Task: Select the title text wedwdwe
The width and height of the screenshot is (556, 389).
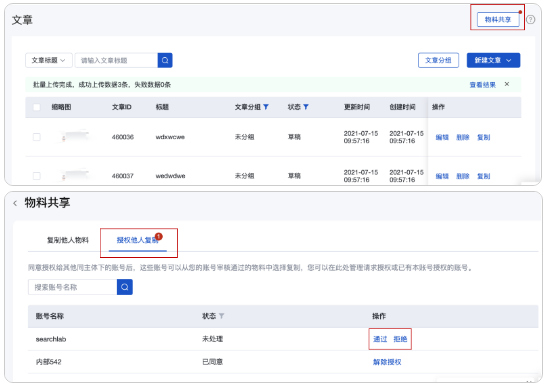Action: coord(171,176)
